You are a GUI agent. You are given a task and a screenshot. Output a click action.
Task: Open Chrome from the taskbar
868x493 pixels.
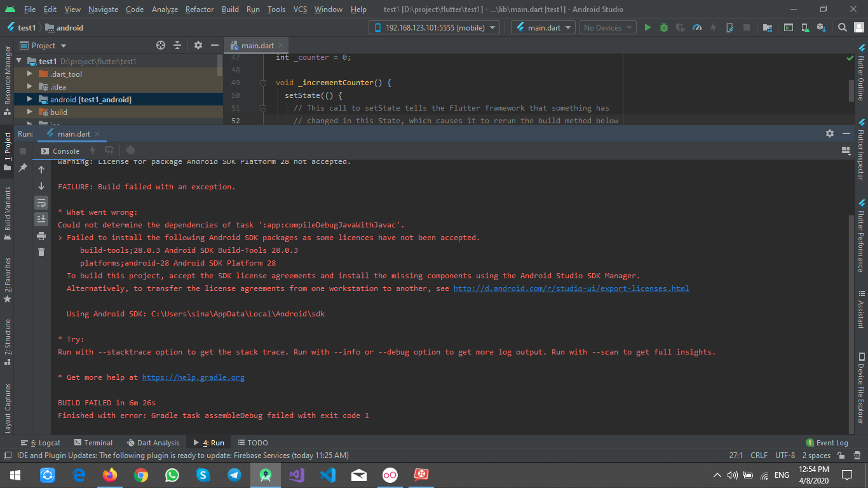[x=141, y=475]
